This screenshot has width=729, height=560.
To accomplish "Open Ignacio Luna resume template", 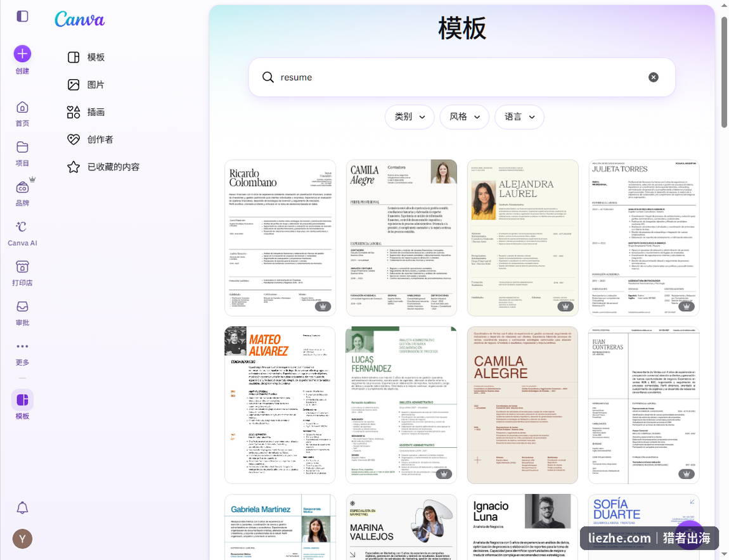I will tap(522, 527).
